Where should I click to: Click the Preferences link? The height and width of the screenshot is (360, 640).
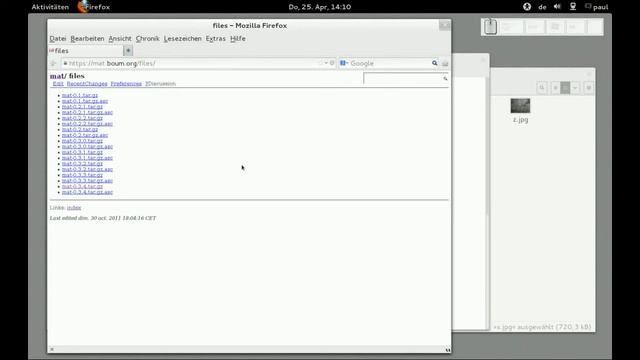(x=126, y=84)
